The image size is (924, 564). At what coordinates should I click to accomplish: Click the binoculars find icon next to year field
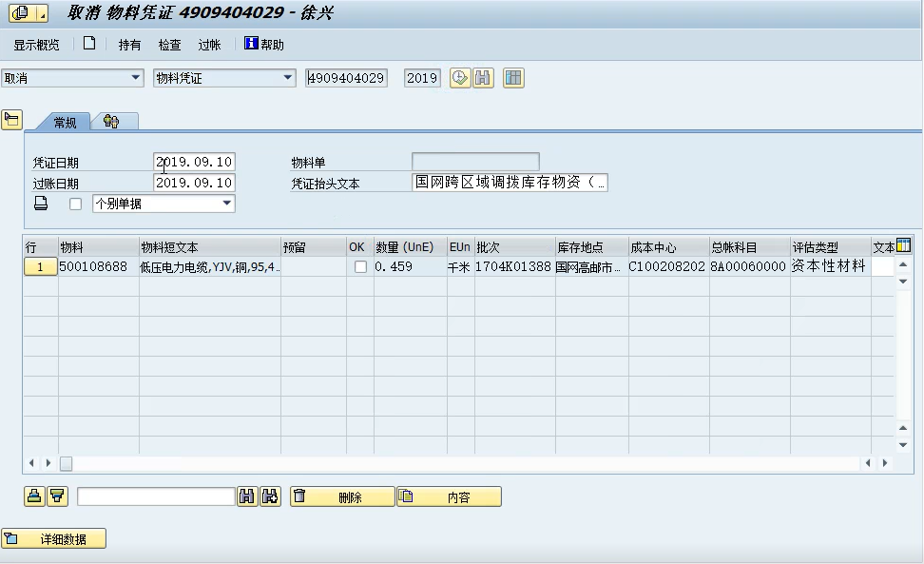pos(483,78)
